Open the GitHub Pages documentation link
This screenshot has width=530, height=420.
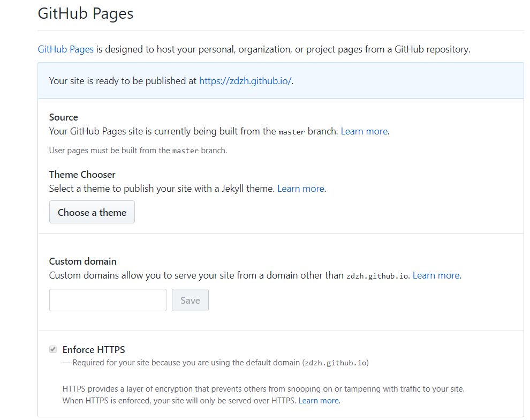coord(65,49)
